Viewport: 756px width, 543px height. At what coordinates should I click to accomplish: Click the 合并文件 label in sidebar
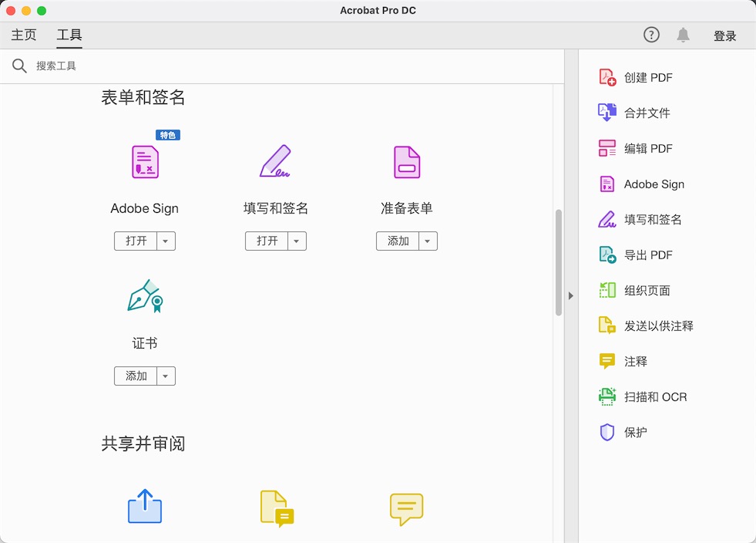(647, 113)
